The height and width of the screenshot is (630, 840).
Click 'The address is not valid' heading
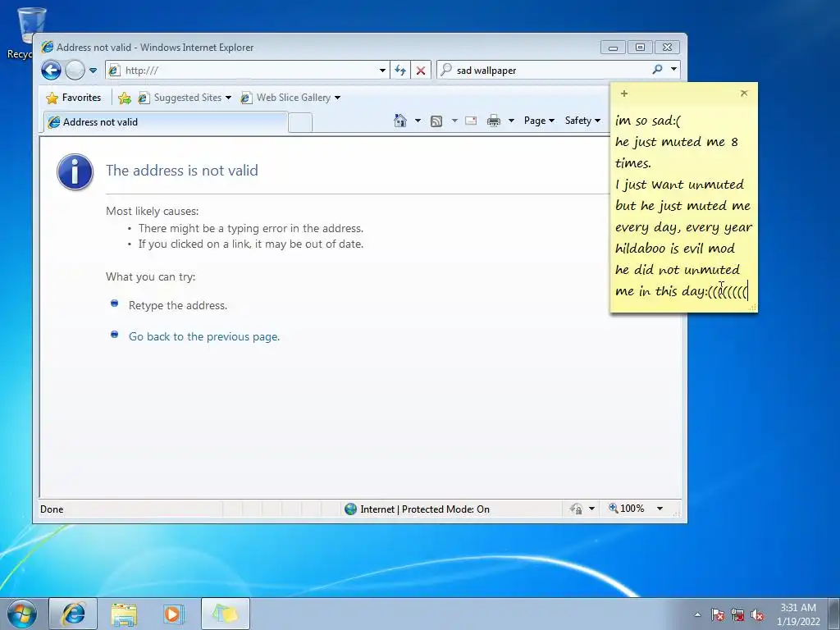tap(181, 171)
